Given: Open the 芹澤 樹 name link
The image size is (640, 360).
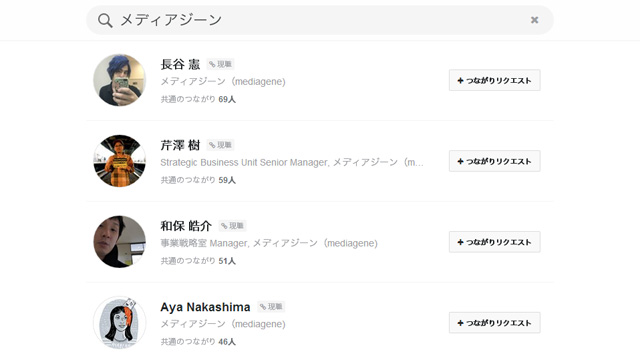Looking at the screenshot, I should (180, 145).
